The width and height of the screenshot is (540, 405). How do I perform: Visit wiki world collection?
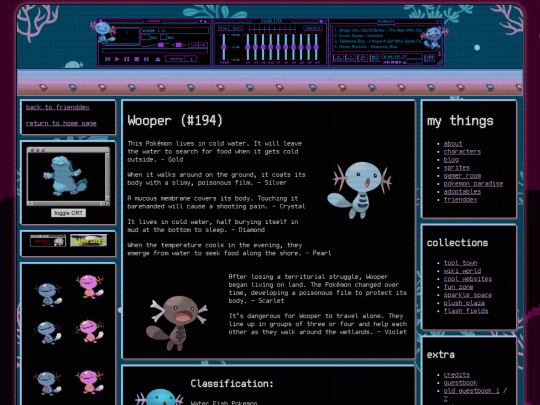(x=462, y=271)
